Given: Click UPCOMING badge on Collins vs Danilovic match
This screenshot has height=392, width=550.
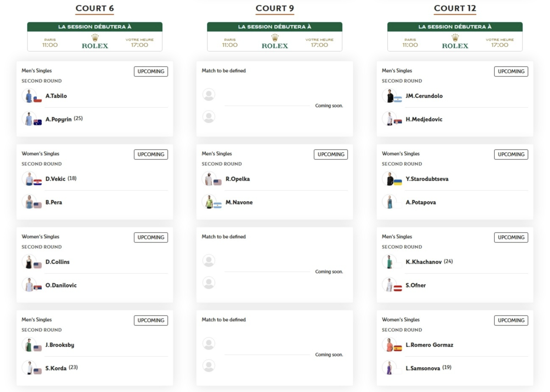Looking at the screenshot, I should (x=151, y=237).
